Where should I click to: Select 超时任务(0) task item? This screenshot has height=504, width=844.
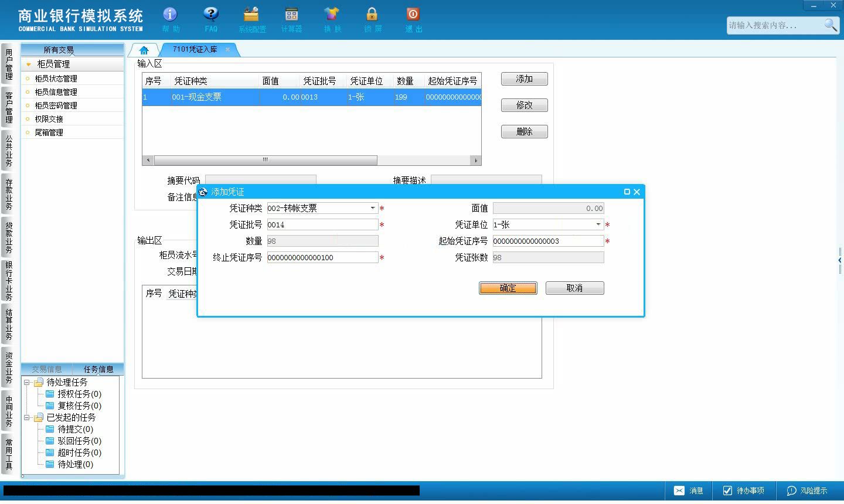(x=73, y=452)
